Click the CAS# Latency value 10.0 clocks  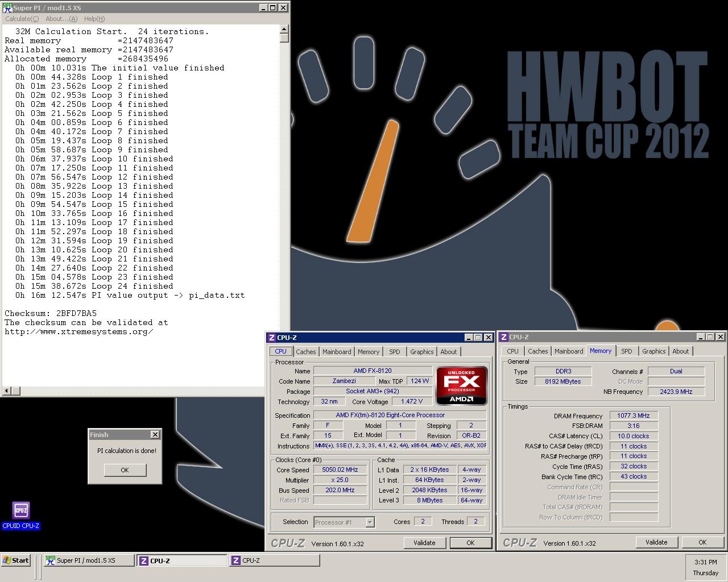[634, 436]
